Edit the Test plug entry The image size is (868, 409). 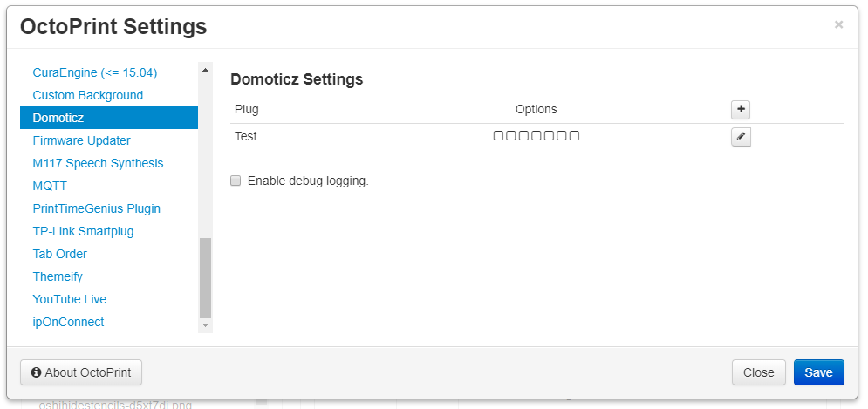tap(741, 137)
